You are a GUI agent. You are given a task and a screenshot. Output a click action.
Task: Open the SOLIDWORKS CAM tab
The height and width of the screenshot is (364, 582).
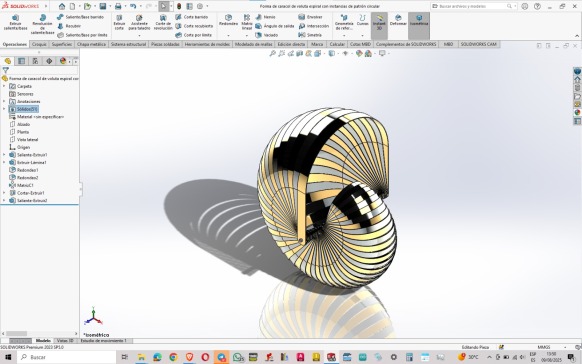point(478,44)
